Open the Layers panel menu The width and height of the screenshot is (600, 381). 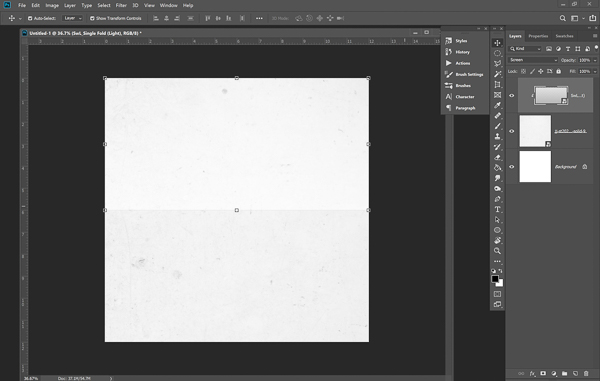pos(595,36)
